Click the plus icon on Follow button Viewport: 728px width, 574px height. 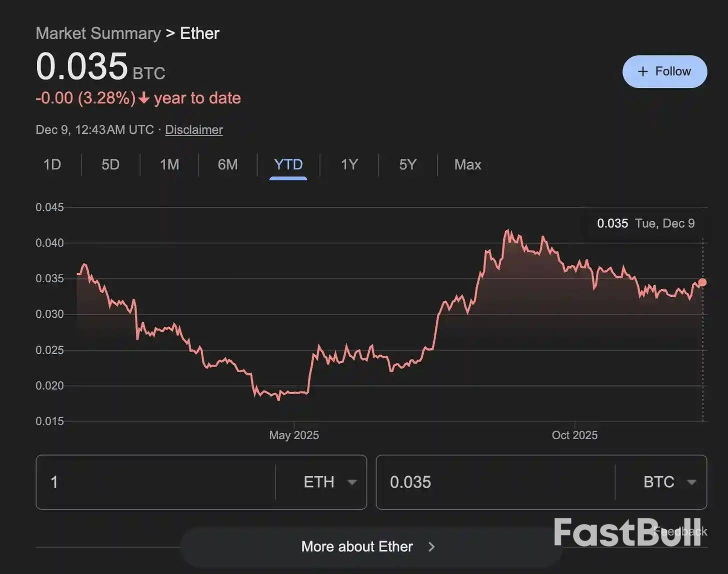643,71
